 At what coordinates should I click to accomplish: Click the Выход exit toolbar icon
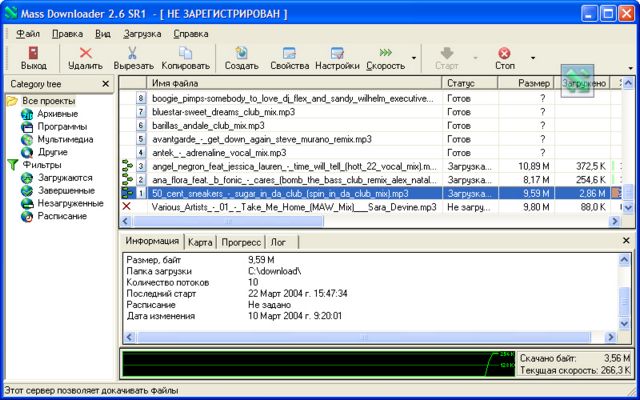tap(33, 53)
